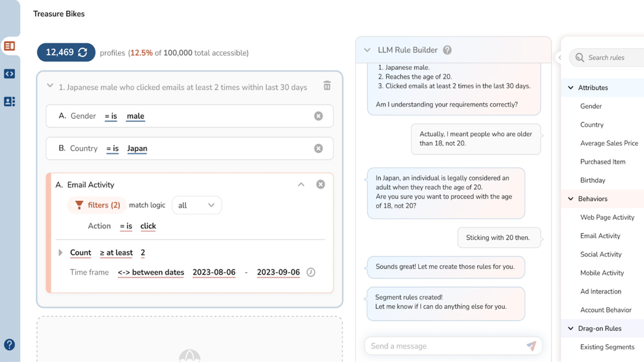Delete rule 1 using the trash icon
The width and height of the screenshot is (644, 362).
[327, 86]
